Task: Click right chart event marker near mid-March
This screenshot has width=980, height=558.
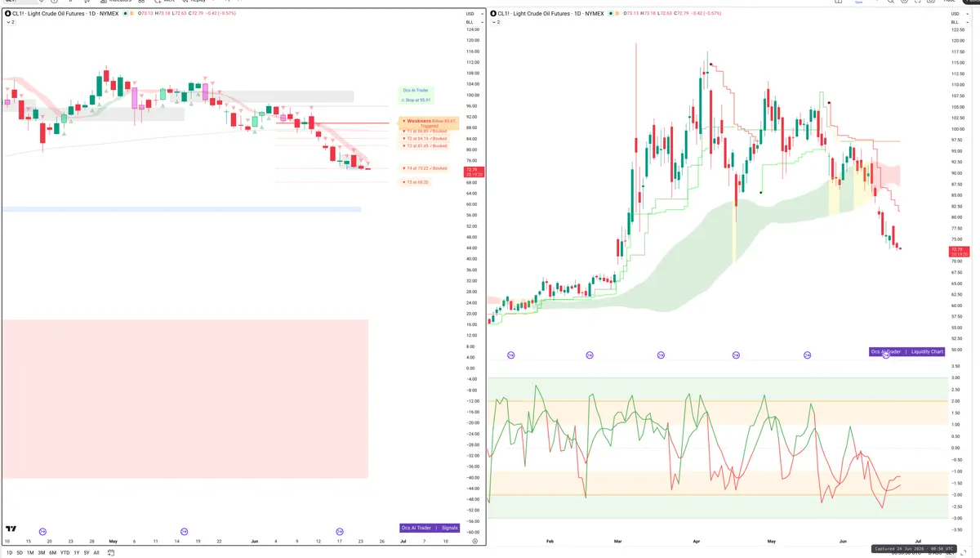Action: click(661, 355)
